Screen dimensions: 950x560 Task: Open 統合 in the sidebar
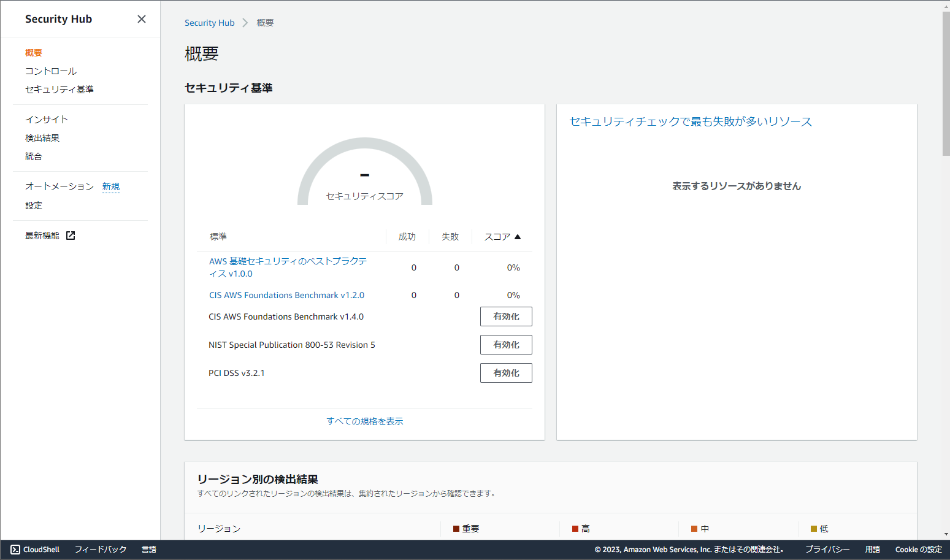coord(34,156)
